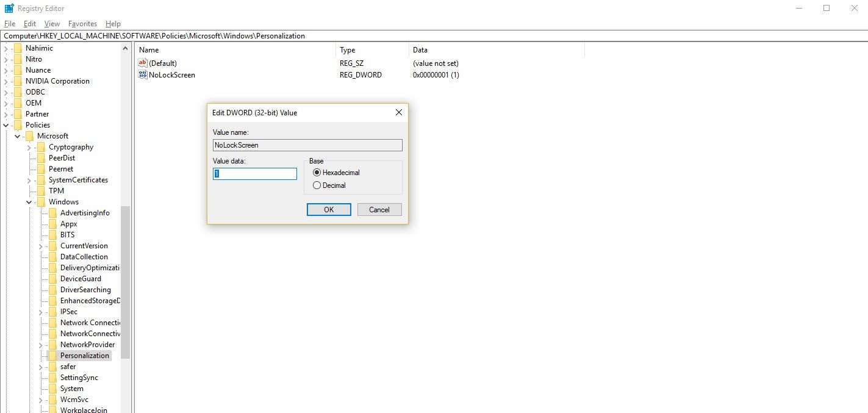868x413 pixels.
Task: Click the Cryptography folder icon
Action: [x=41, y=147]
